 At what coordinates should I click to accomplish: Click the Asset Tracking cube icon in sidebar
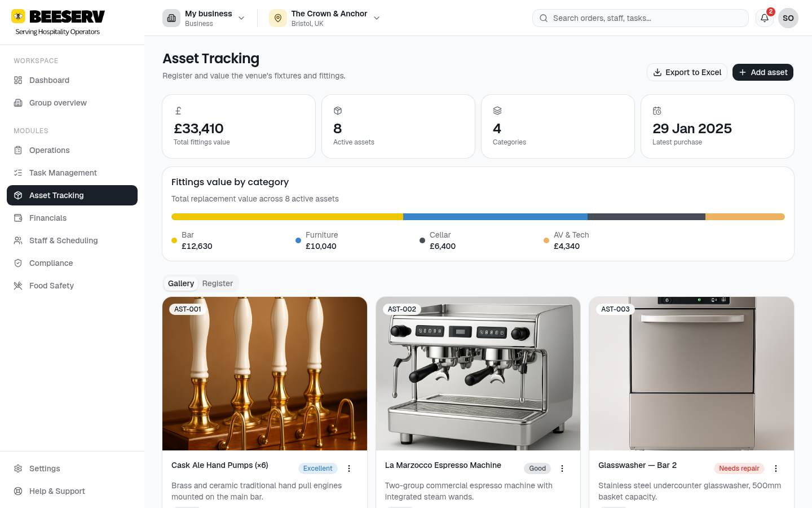coord(18,195)
